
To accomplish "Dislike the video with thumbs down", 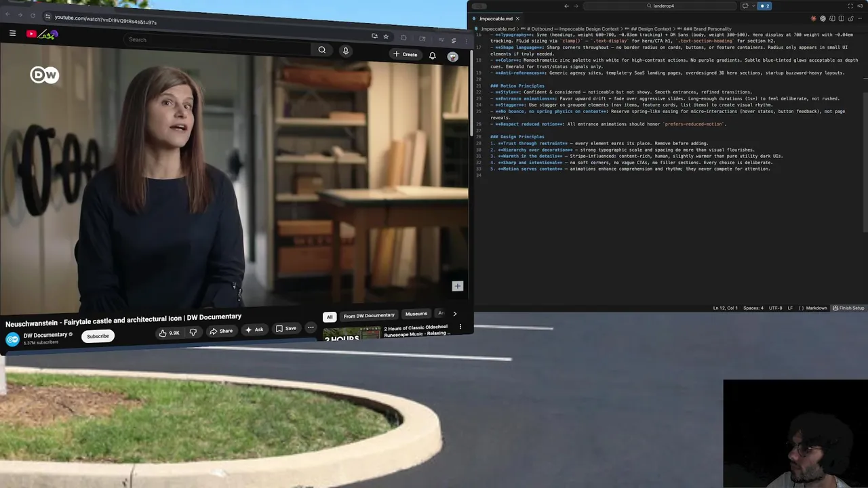I will tap(193, 332).
